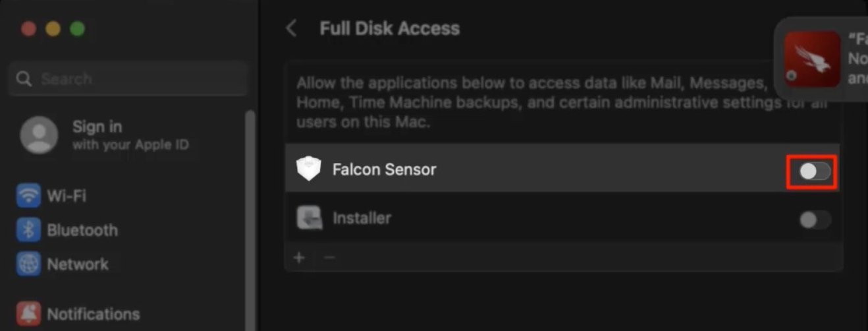Add an application with the plus button
This screenshot has height=331, width=868.
pos(299,257)
